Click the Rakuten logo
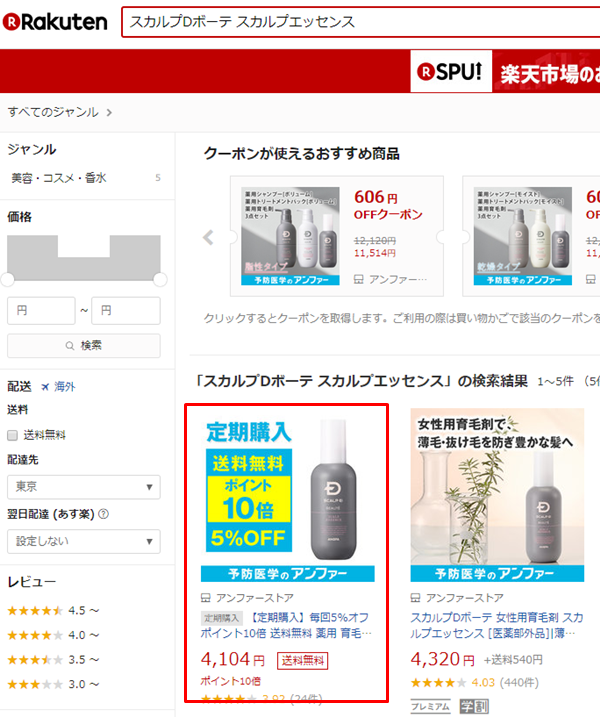The width and height of the screenshot is (600, 717). click(54, 22)
